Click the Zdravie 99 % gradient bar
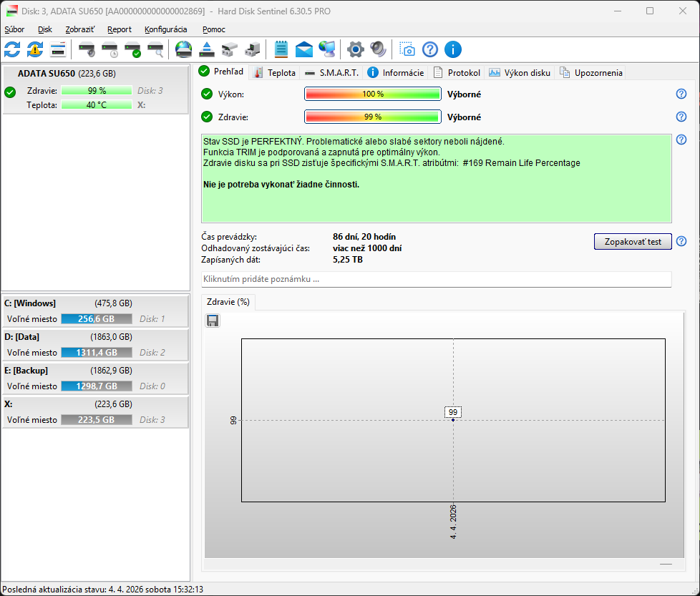Screen dimensions: 700x596 pyautogui.click(x=373, y=117)
